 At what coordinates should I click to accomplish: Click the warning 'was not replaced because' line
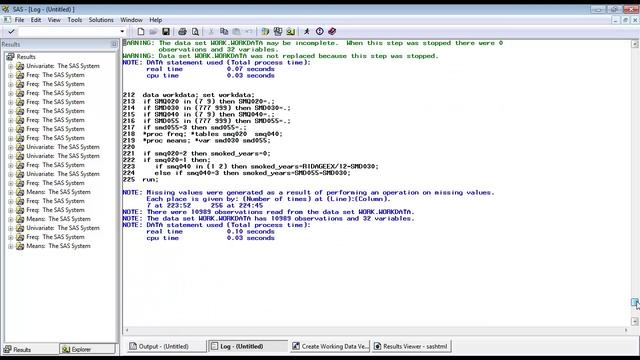[x=280, y=56]
